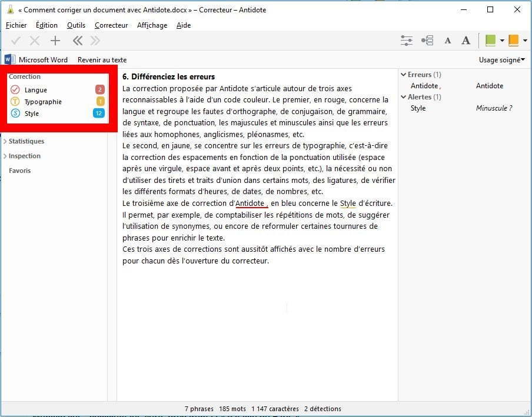
Task: Maximize the Antidote window
Action: click(490, 9)
